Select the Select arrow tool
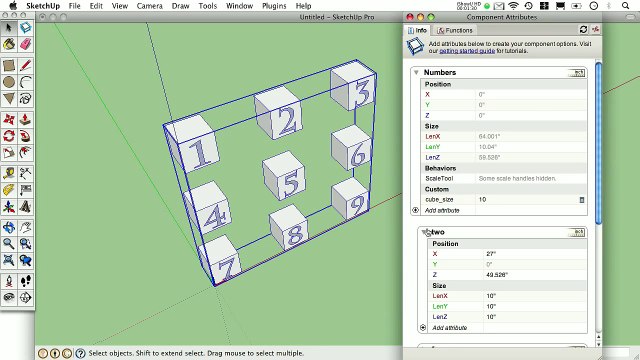 click(x=9, y=28)
